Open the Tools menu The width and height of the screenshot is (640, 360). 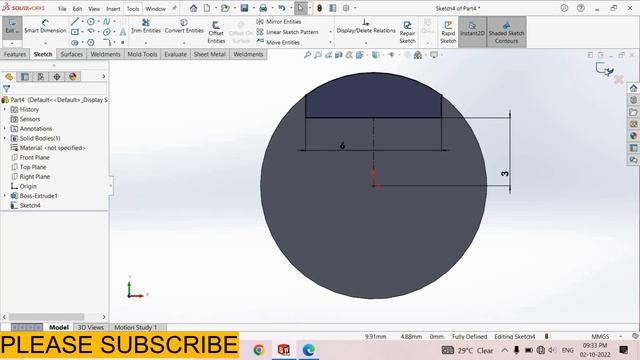pos(133,9)
